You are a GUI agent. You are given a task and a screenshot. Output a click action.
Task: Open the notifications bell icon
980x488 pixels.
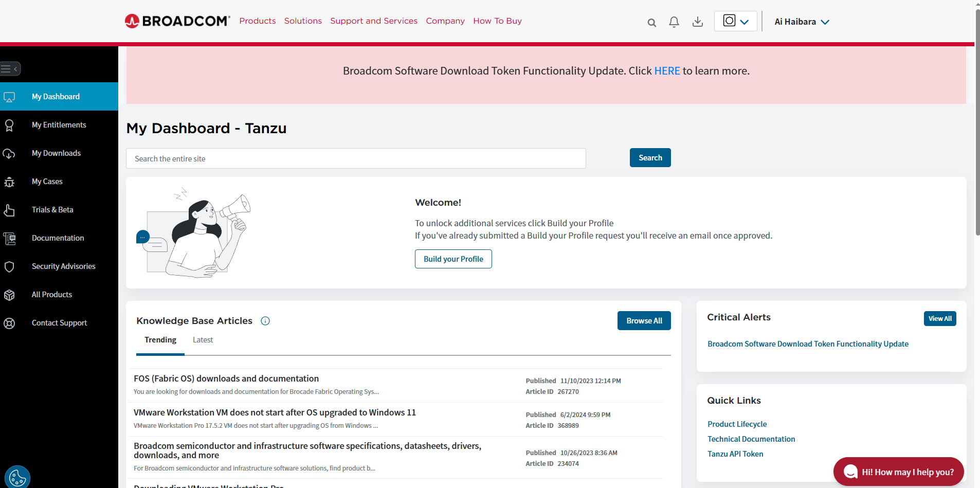pyautogui.click(x=674, y=22)
